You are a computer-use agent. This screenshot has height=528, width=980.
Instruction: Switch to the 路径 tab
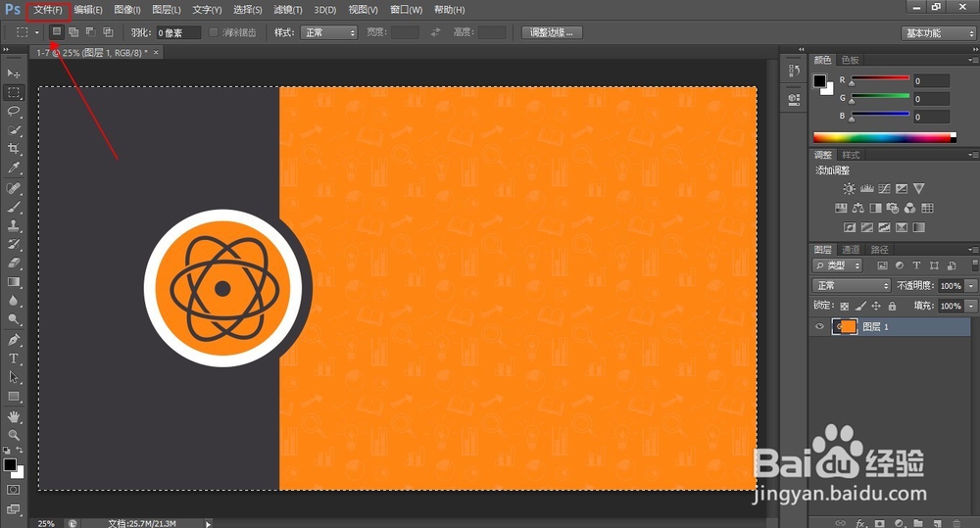tap(880, 250)
